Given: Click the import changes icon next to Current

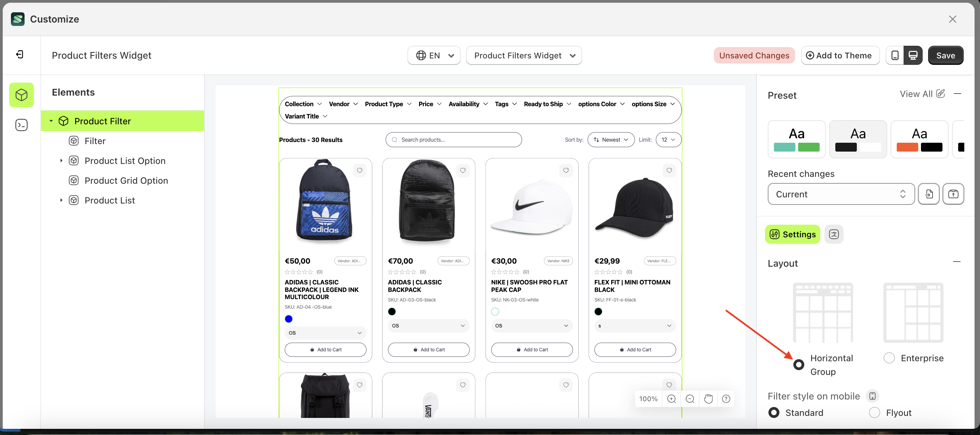Looking at the screenshot, I should pos(928,194).
